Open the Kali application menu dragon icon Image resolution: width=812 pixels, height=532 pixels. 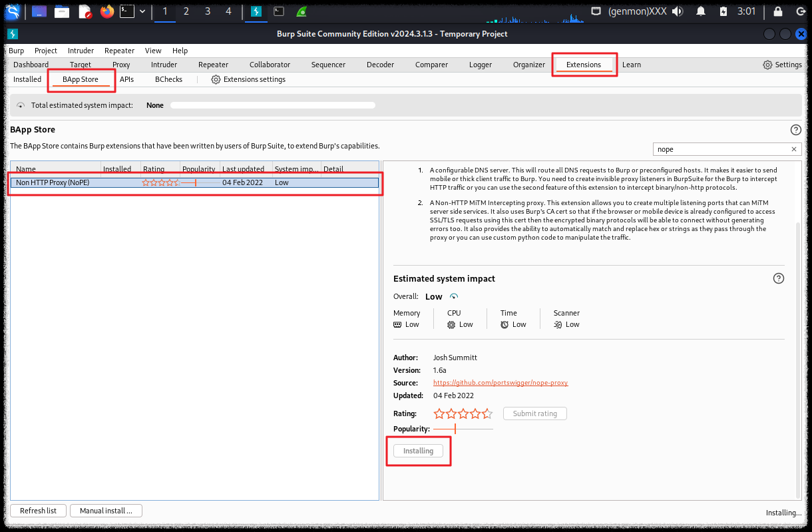[x=13, y=11]
